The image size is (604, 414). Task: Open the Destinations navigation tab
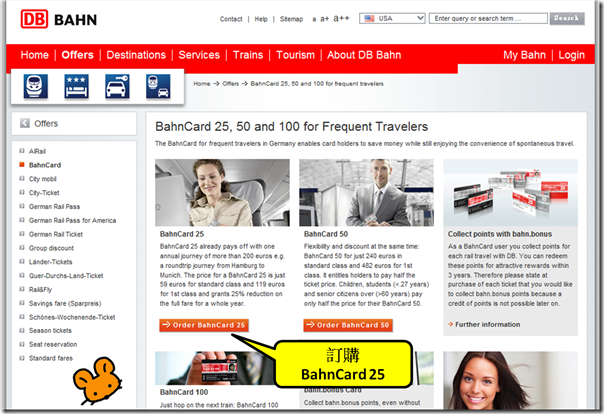(136, 55)
